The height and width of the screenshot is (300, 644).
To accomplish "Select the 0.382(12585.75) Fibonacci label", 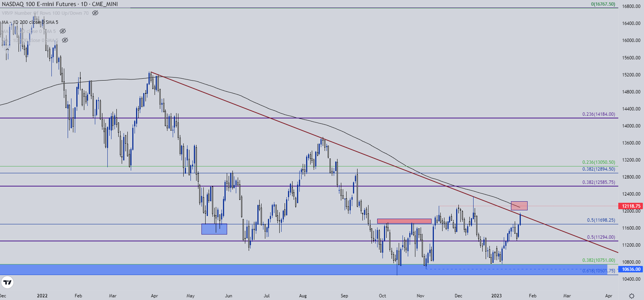I will point(599,182).
